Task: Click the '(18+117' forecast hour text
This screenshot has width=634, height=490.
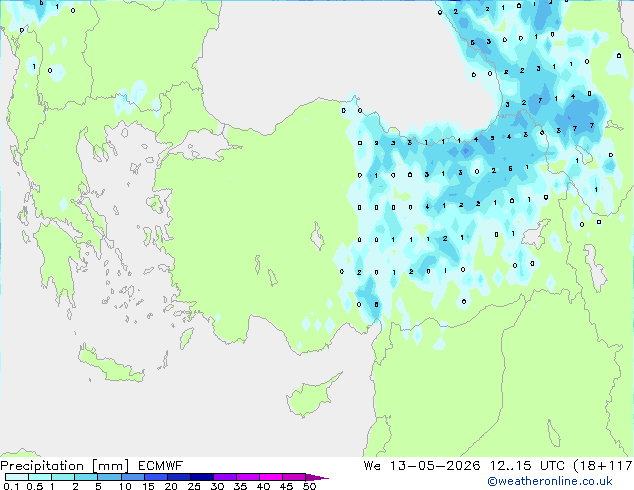Action: [x=603, y=466]
